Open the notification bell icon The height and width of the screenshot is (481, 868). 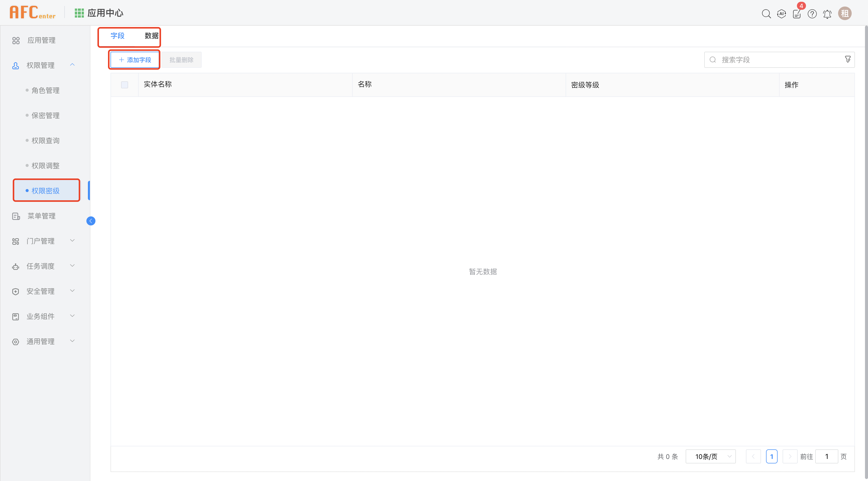tap(827, 14)
